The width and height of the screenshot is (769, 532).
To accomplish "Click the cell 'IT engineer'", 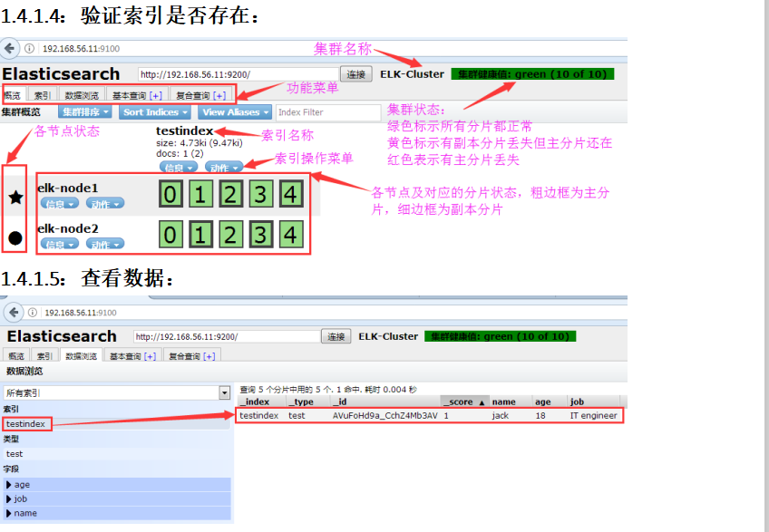I will tap(593, 415).
